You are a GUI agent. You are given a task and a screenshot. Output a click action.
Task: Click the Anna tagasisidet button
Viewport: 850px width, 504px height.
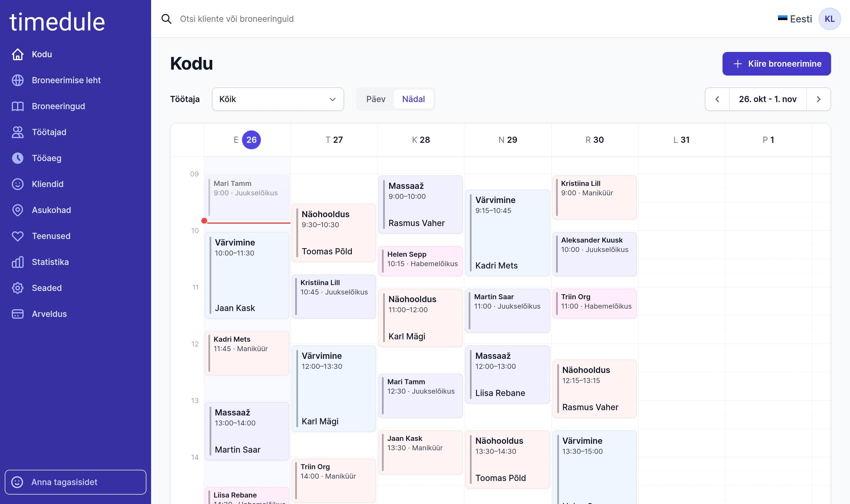[x=75, y=482]
